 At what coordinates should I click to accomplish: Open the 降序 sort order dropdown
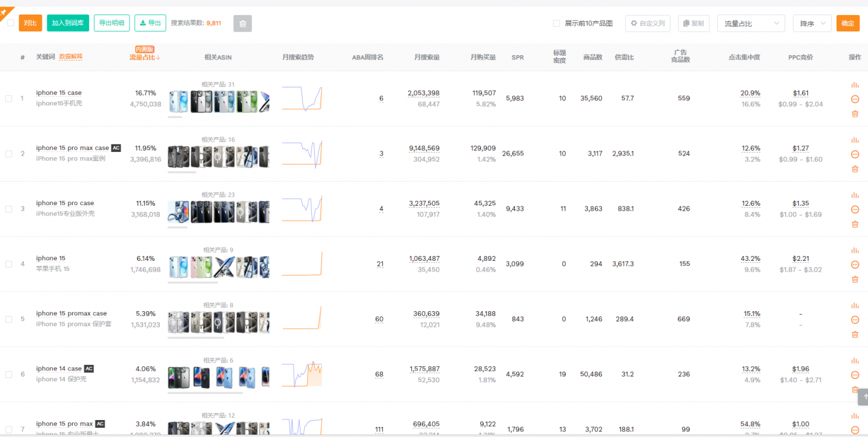click(812, 24)
